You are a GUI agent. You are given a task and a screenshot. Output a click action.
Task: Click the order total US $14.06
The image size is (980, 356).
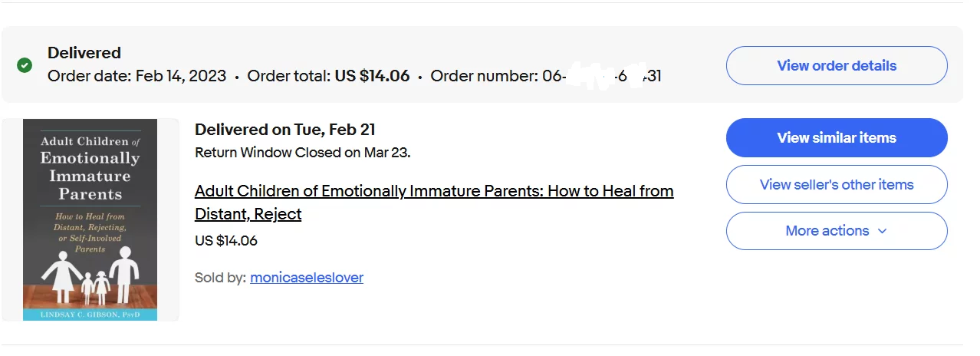372,76
